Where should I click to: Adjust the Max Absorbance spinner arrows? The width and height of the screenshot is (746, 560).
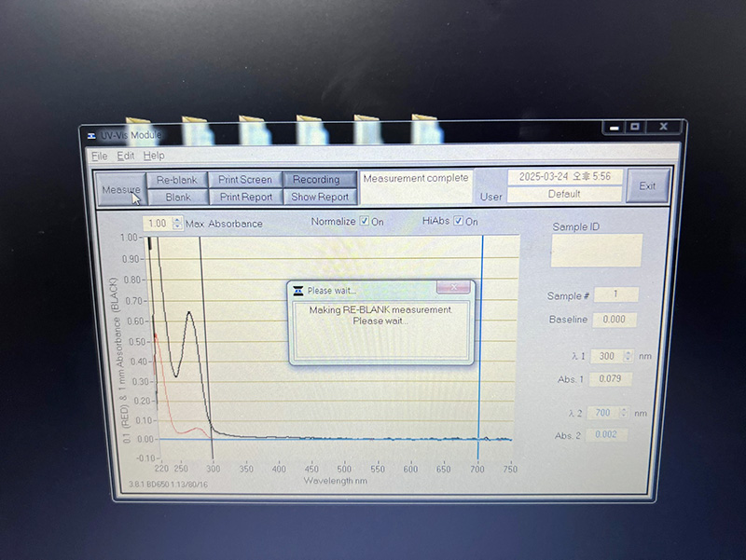point(177,224)
